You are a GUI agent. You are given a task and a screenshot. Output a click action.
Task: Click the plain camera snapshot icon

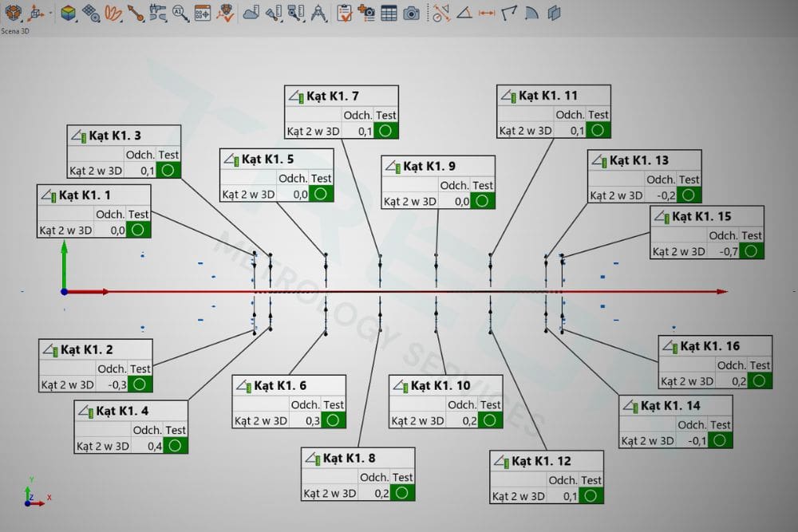point(411,13)
